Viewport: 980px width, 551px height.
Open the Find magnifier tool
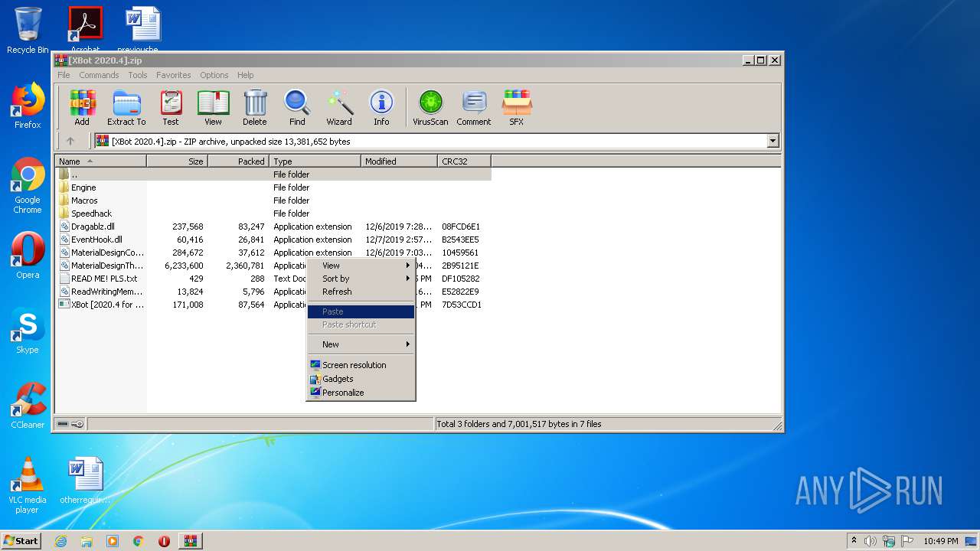[297, 107]
